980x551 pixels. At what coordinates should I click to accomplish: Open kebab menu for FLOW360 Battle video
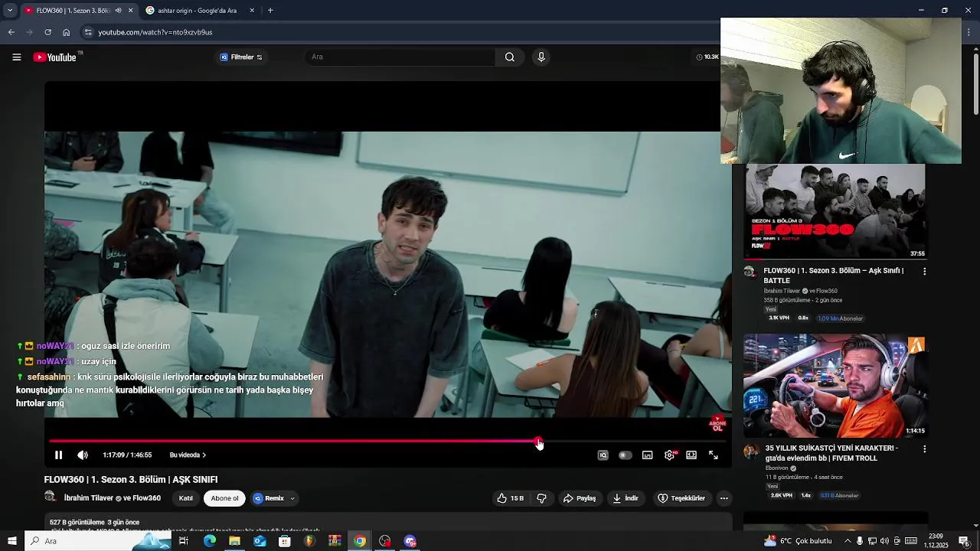924,272
